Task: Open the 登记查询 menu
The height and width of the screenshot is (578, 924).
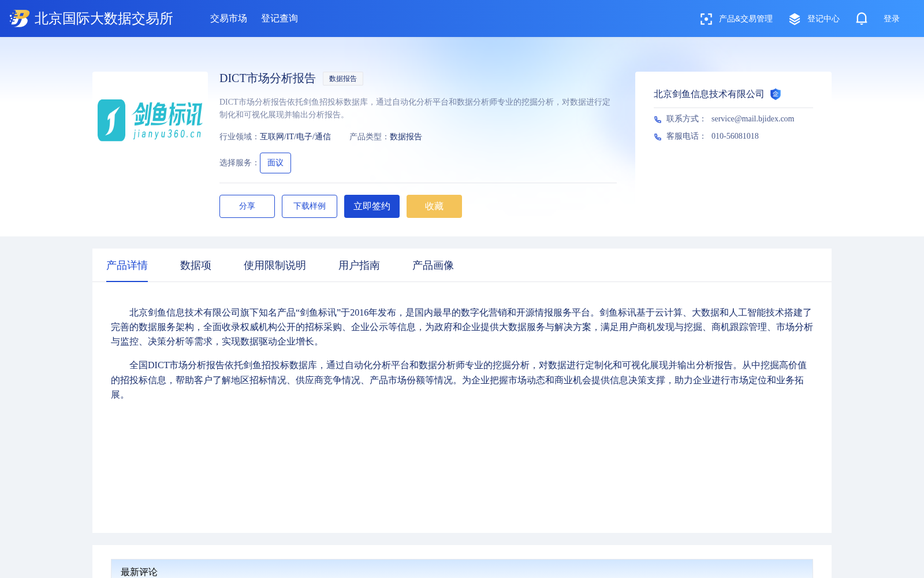Action: pos(280,18)
